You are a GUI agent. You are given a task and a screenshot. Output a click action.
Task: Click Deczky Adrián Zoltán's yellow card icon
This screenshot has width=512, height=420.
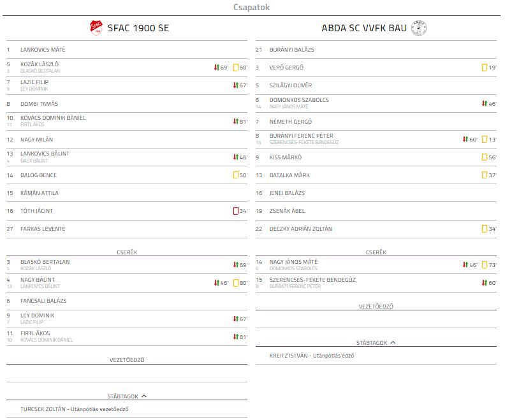(485, 229)
